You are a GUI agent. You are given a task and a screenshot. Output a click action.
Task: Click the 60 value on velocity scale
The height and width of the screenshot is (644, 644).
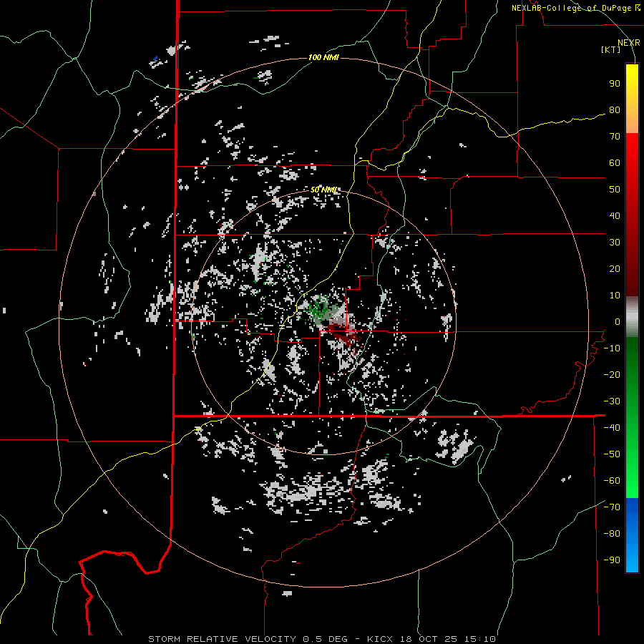coord(615,162)
